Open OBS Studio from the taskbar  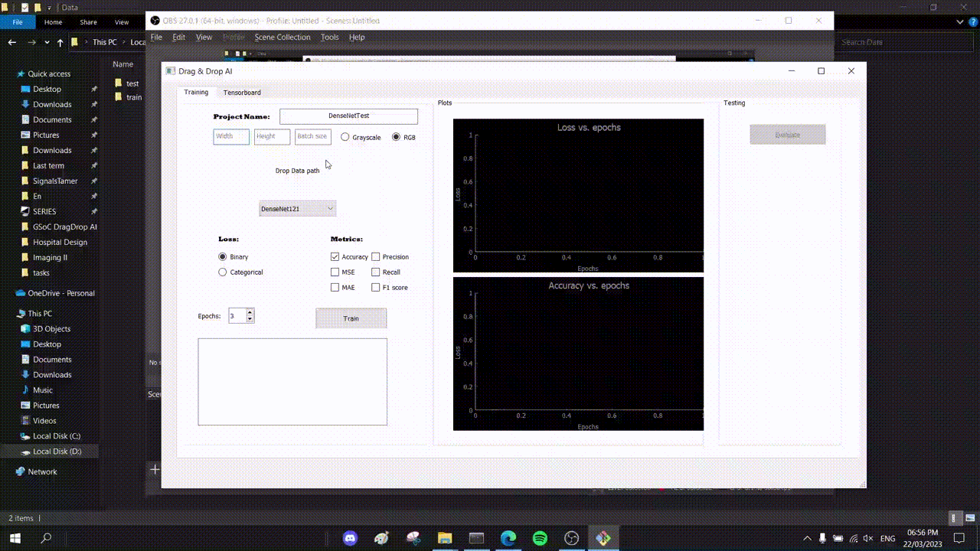(572, 539)
